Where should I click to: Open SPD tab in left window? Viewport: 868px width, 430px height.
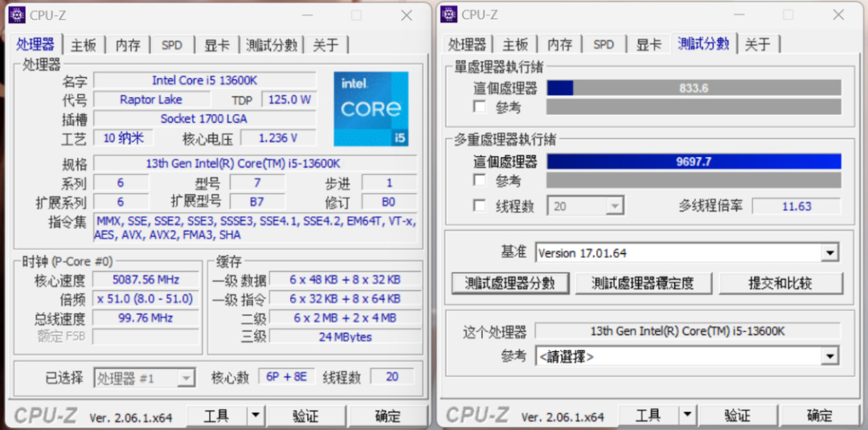tap(172, 45)
